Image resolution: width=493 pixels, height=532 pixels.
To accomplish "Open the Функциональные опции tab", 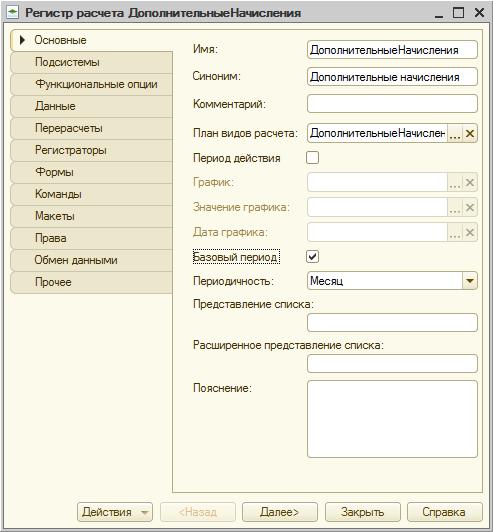I will [92, 84].
